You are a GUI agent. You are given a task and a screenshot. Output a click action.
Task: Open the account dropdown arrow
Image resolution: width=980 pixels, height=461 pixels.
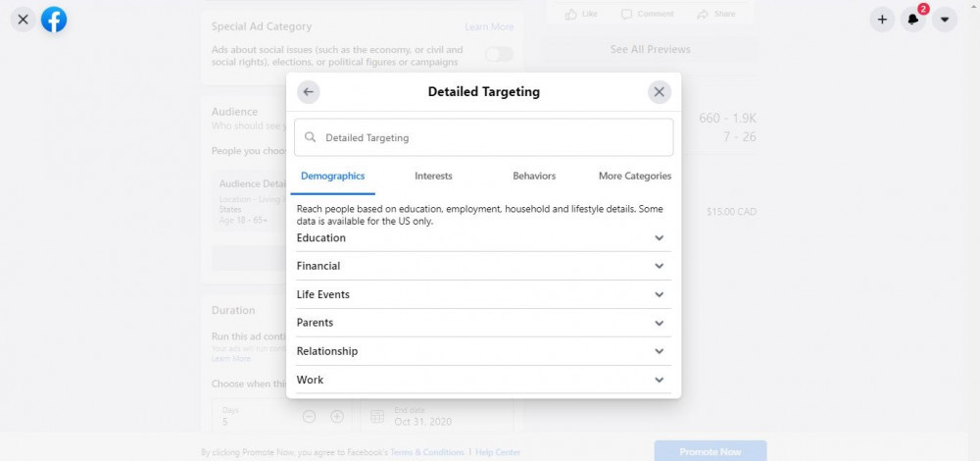[x=945, y=20]
